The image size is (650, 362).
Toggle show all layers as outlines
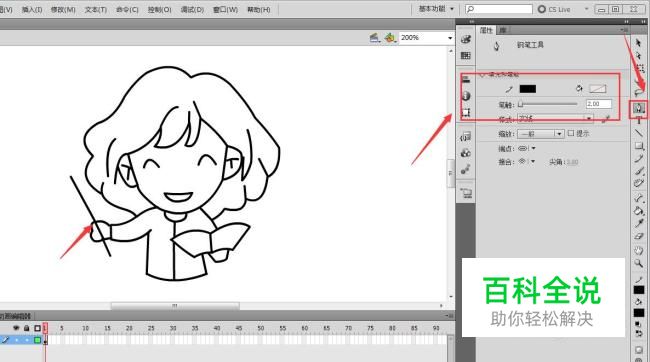37,328
